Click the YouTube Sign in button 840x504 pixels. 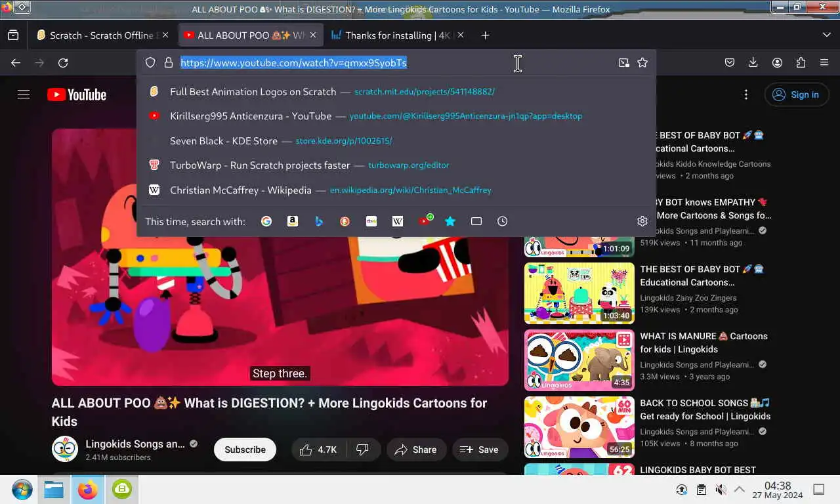point(796,94)
